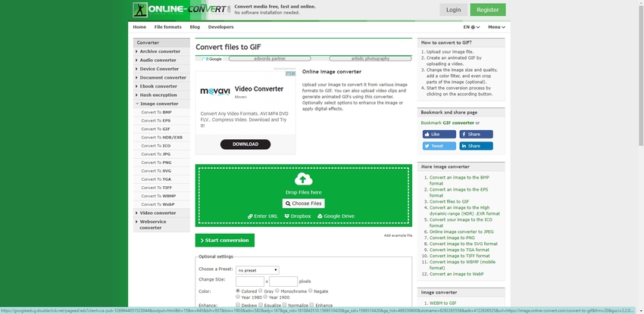The height and width of the screenshot is (314, 644).
Task: Click the Start conversion button
Action: pyautogui.click(x=224, y=240)
